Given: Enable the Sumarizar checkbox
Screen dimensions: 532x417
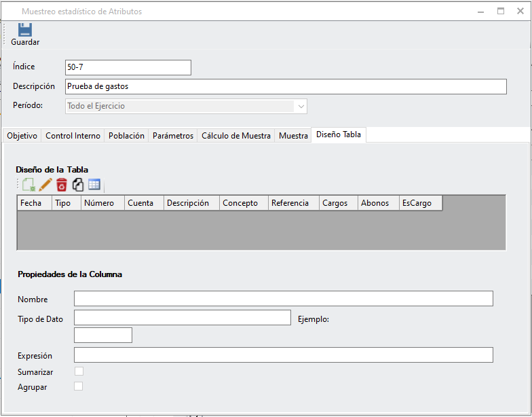Looking at the screenshot, I should tap(79, 371).
